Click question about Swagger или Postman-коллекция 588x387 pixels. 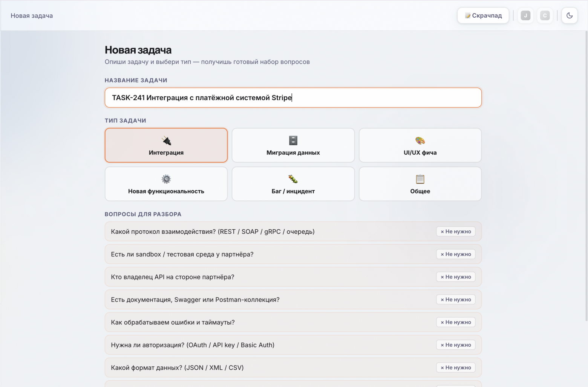[293, 300]
